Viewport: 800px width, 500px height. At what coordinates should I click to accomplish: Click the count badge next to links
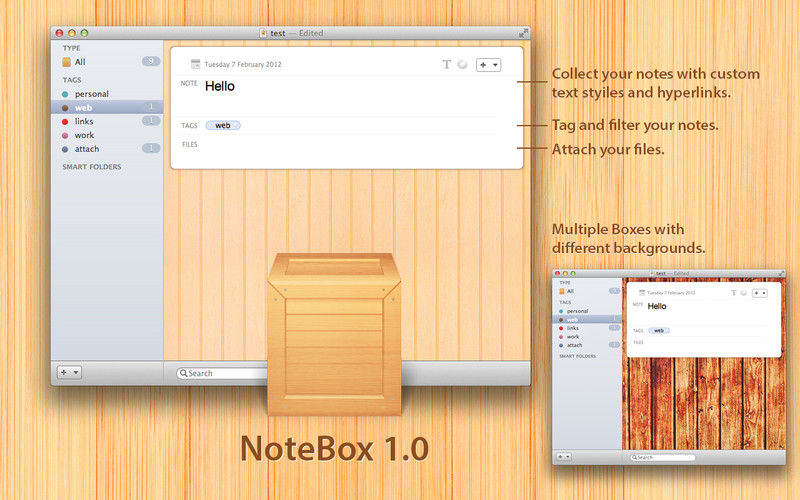[x=151, y=121]
